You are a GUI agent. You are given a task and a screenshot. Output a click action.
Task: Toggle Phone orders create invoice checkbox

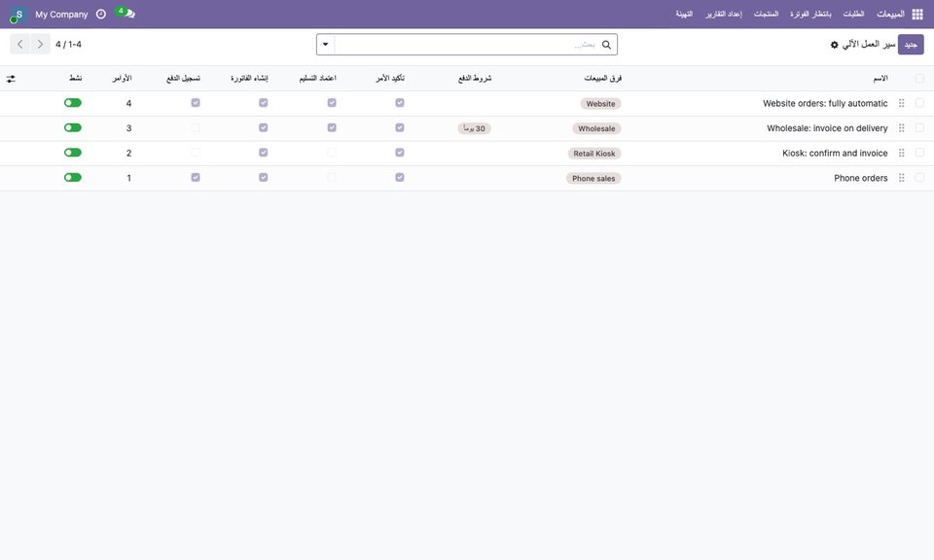pos(264,178)
